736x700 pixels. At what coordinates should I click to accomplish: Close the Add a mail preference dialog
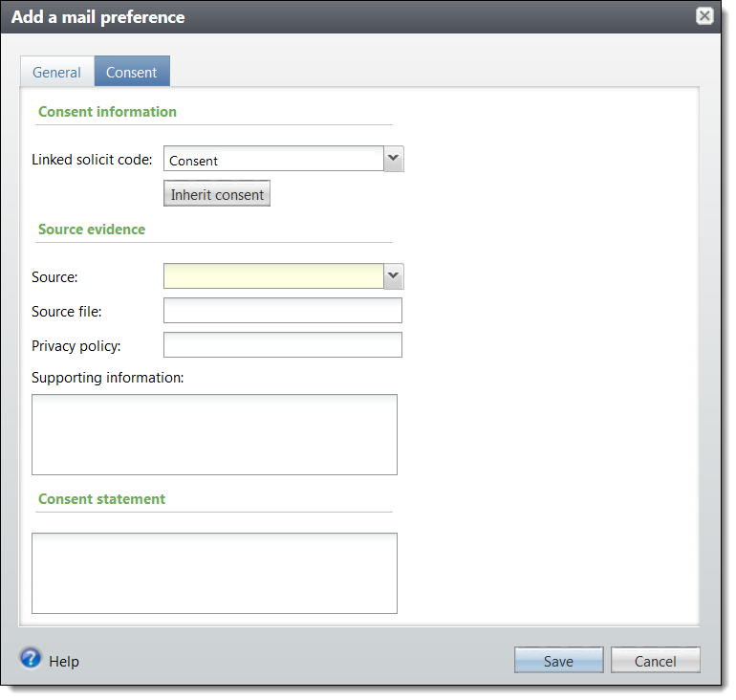click(x=704, y=16)
